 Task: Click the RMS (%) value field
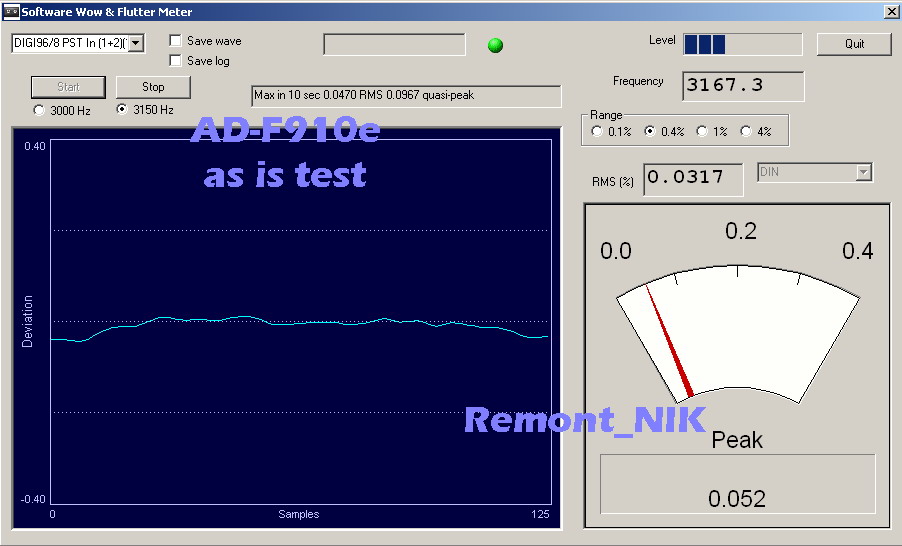(x=692, y=179)
